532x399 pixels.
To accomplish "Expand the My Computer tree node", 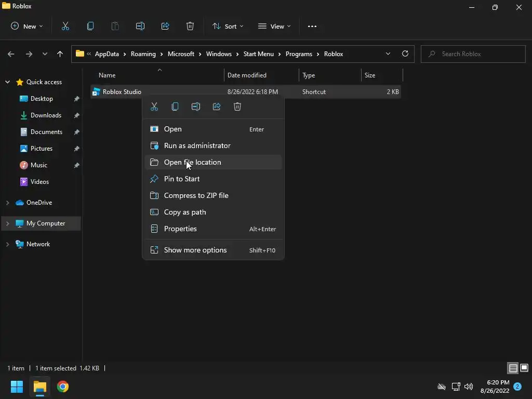I will coord(7,223).
